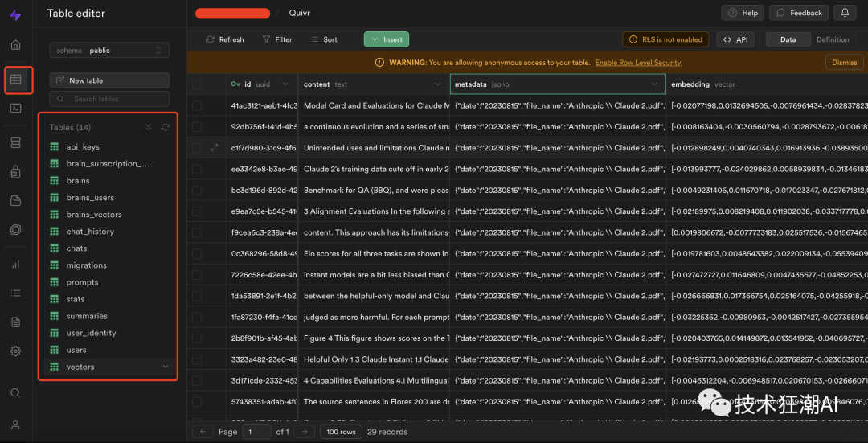Select row f9cea6c3 checkbox
This screenshot has height=443, width=868.
click(197, 232)
